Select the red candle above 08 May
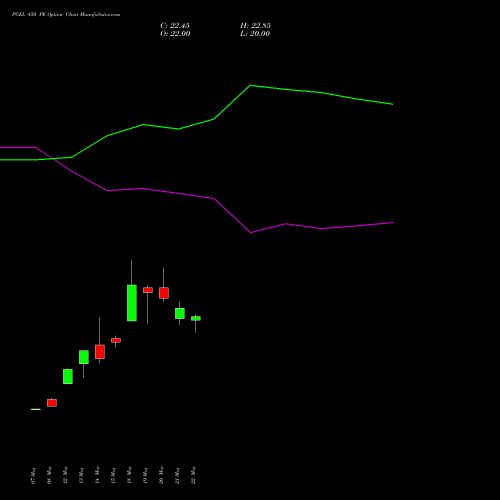Image resolution: width=500 pixels, height=500 pixels. click(x=52, y=403)
